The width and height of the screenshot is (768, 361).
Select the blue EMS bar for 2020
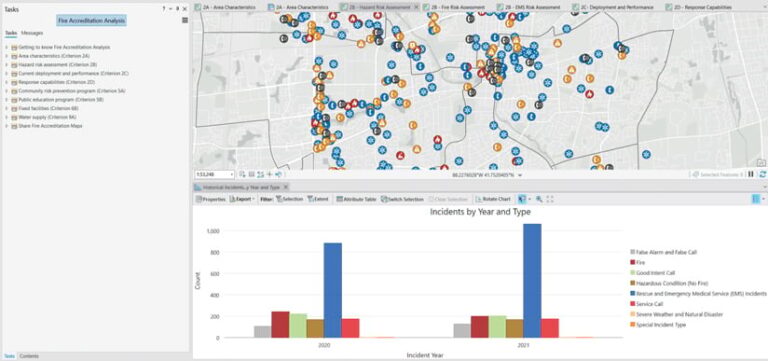333,290
